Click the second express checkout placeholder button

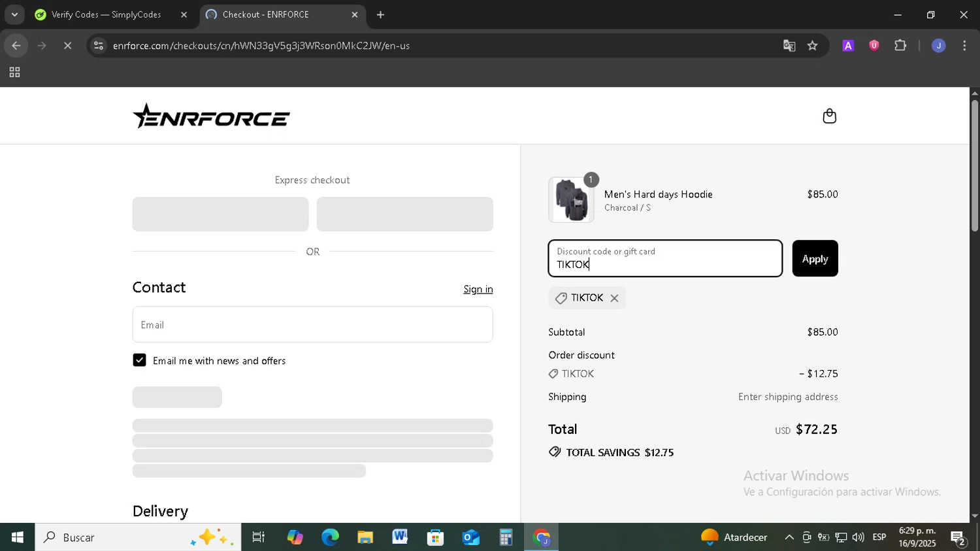(404, 214)
